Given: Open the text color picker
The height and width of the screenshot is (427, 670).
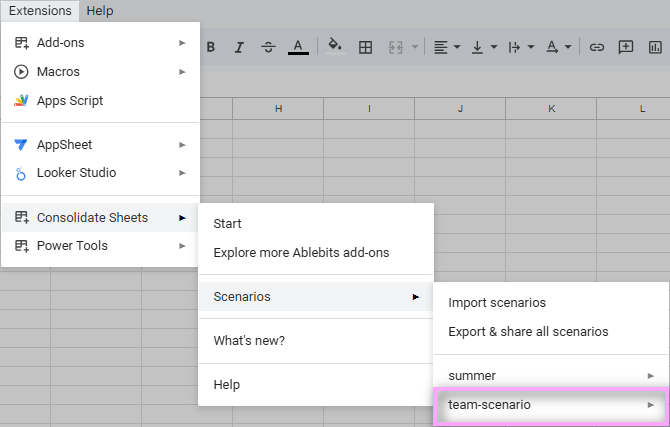Looking at the screenshot, I should 298,47.
